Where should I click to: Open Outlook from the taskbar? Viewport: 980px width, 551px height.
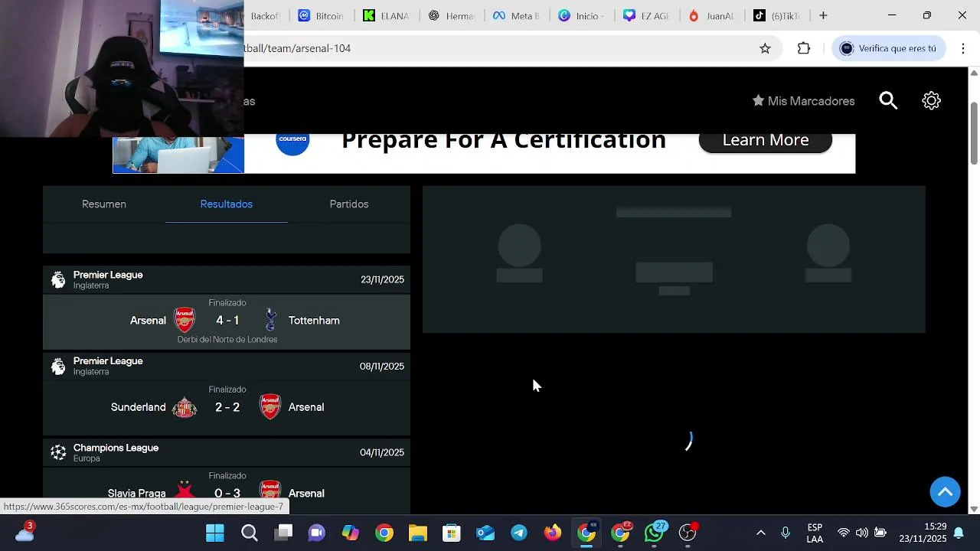[x=485, y=533]
